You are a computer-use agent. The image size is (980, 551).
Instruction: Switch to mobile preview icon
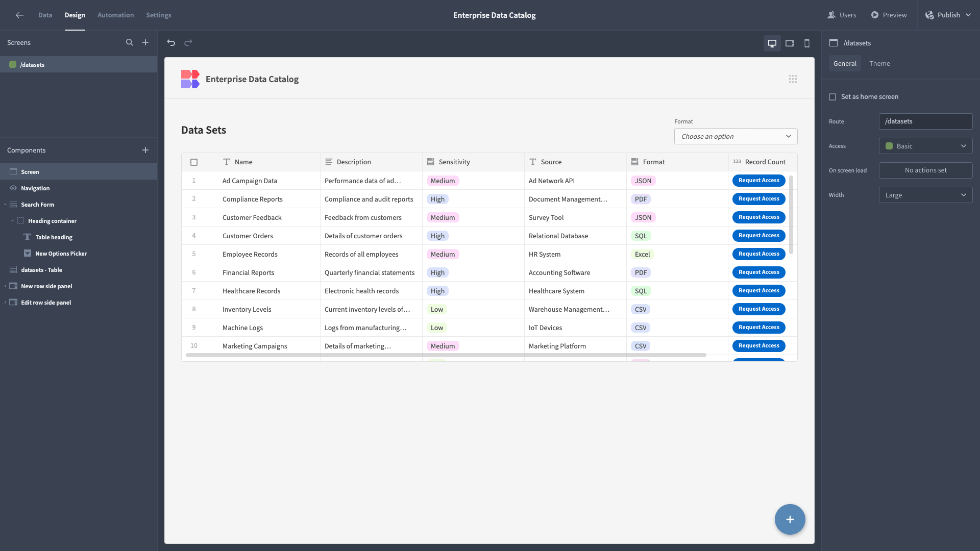(807, 43)
